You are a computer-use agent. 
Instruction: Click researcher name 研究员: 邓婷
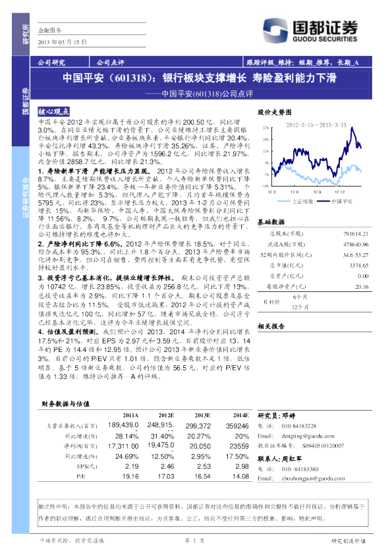click(276, 416)
